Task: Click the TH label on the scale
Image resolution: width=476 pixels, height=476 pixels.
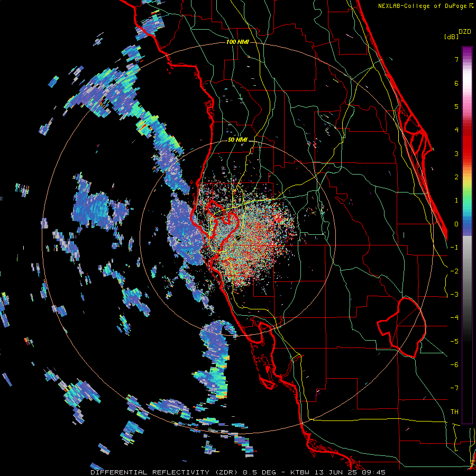Action: pos(454,412)
